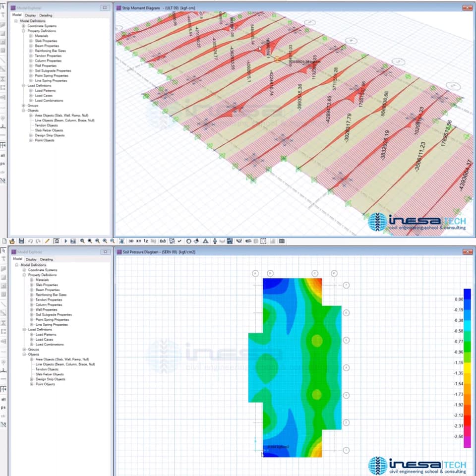Click the Redo arrow in the toolbar
The width and height of the screenshot is (476, 476).
coord(38,241)
